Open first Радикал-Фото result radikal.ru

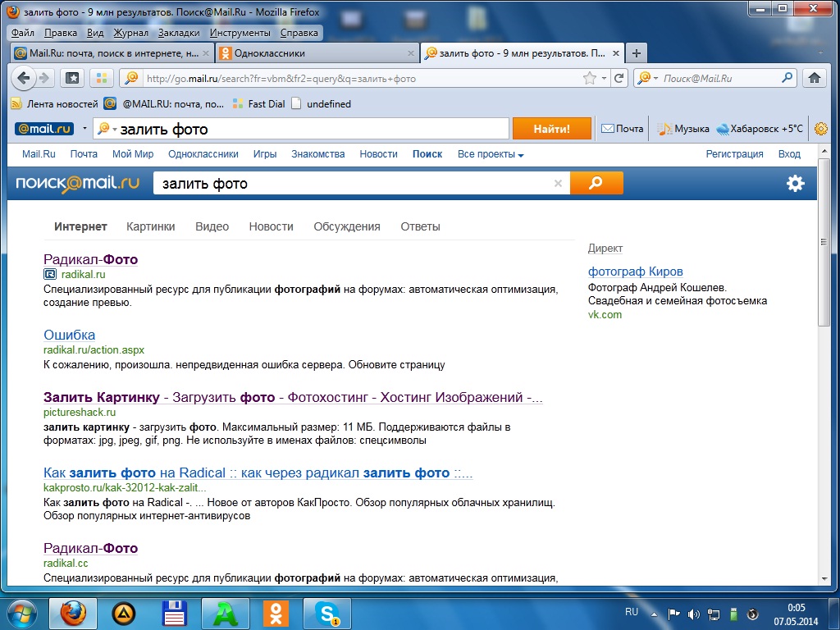coord(90,259)
